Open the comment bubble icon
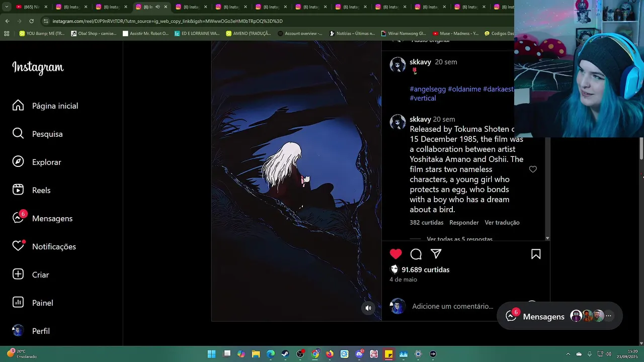Screen dimensions: 644x362 (416, 254)
